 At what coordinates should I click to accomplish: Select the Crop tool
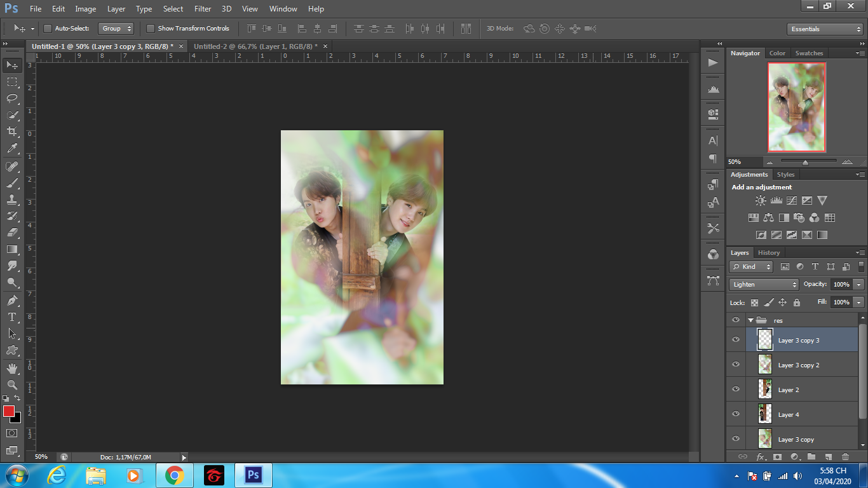[x=12, y=132]
